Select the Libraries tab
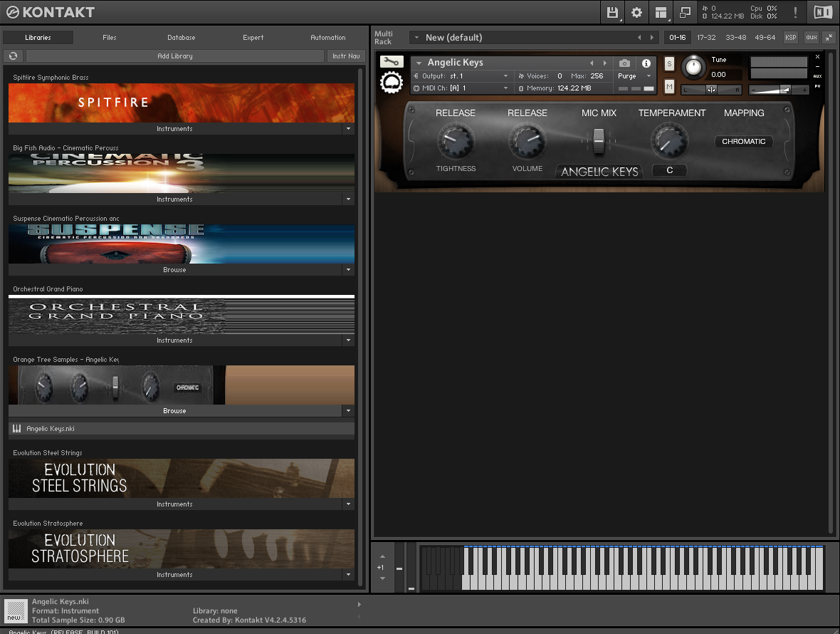Viewport: 840px width, 634px height. (x=38, y=38)
